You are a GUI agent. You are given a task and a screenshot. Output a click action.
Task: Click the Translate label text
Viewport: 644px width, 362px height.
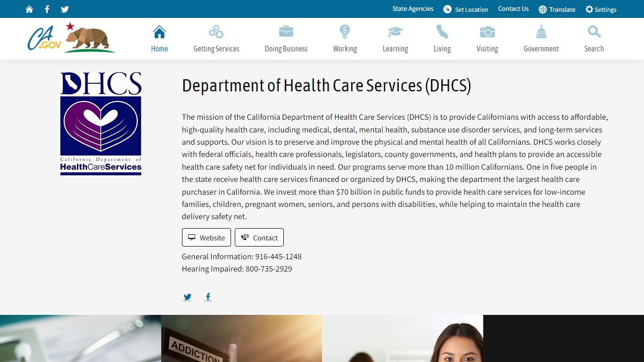562,9
